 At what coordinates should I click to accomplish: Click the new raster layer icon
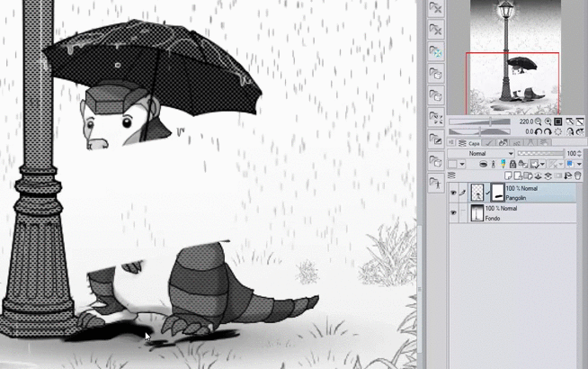(508, 175)
